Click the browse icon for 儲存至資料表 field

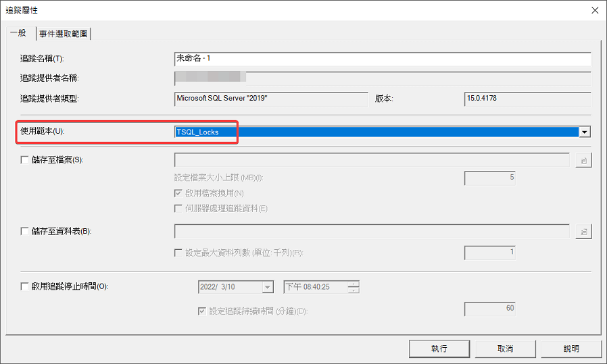583,232
